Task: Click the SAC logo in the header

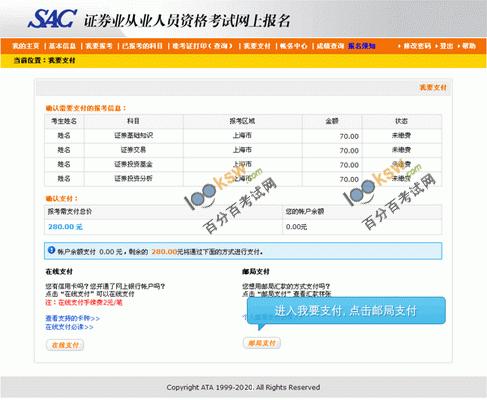Action: coord(52,19)
